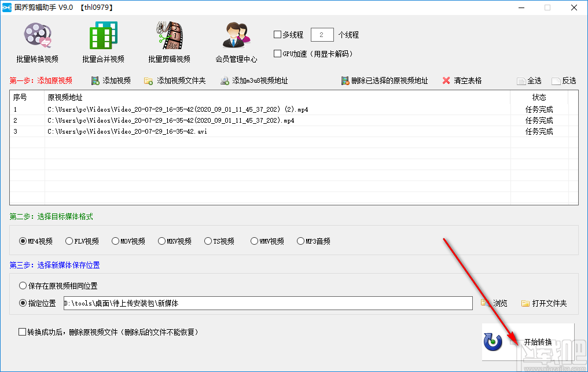Viewport: 588px width, 372px height.
Task: Choose 指定位置 option
Action: (x=38, y=303)
